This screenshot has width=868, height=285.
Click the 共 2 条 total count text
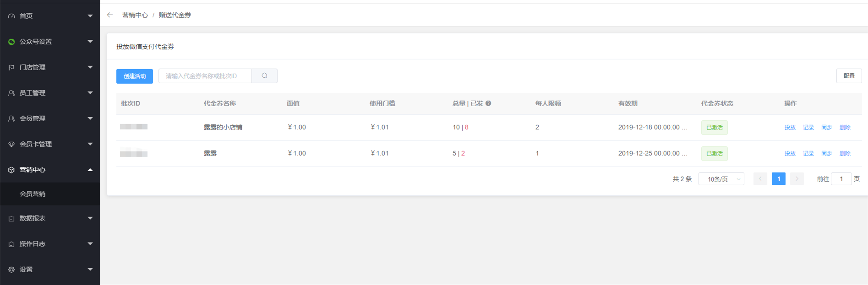point(682,179)
